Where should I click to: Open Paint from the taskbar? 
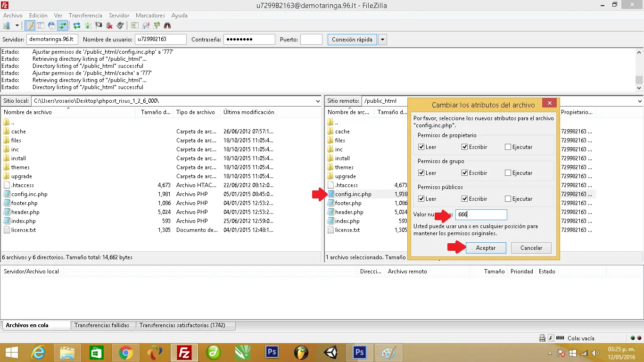point(389,353)
